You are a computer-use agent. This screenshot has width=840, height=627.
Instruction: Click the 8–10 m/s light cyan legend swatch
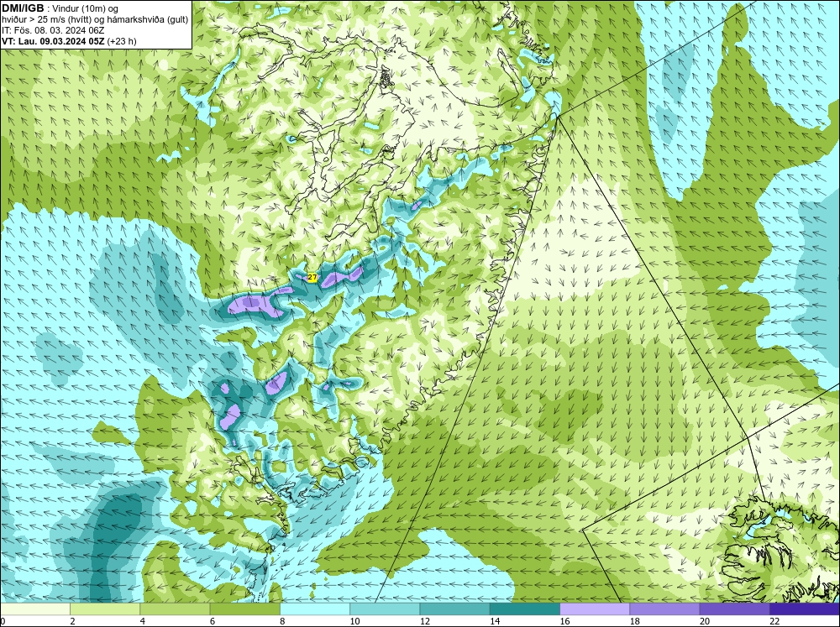tap(315, 609)
